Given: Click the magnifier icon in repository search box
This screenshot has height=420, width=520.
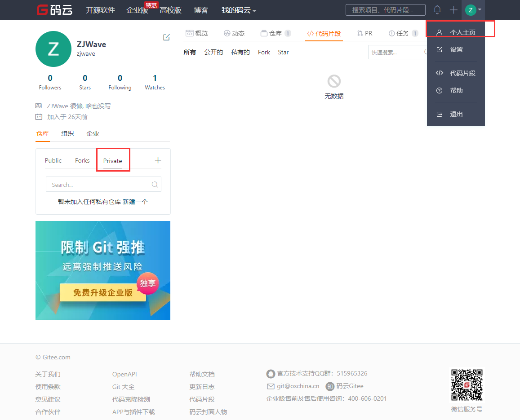Looking at the screenshot, I should (155, 184).
